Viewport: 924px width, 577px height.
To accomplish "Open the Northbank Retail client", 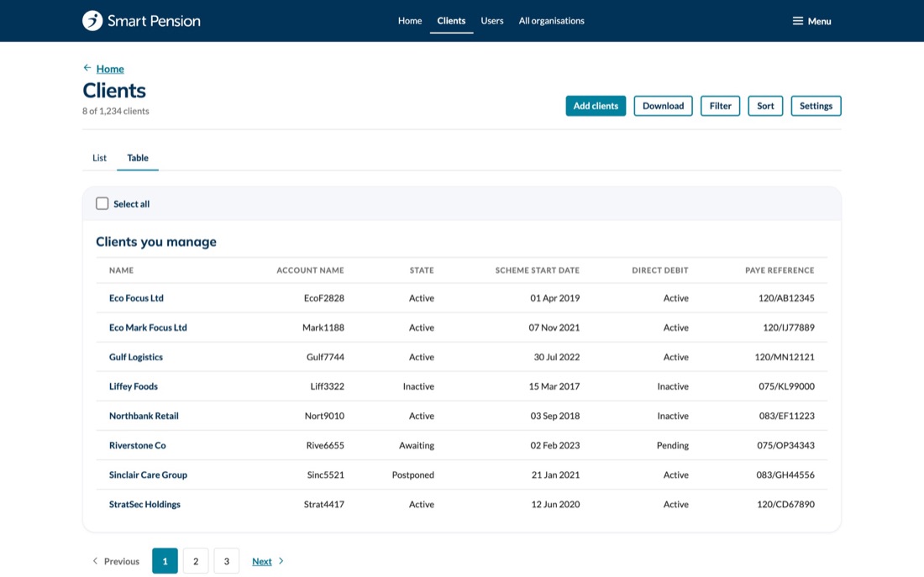I will tap(144, 416).
